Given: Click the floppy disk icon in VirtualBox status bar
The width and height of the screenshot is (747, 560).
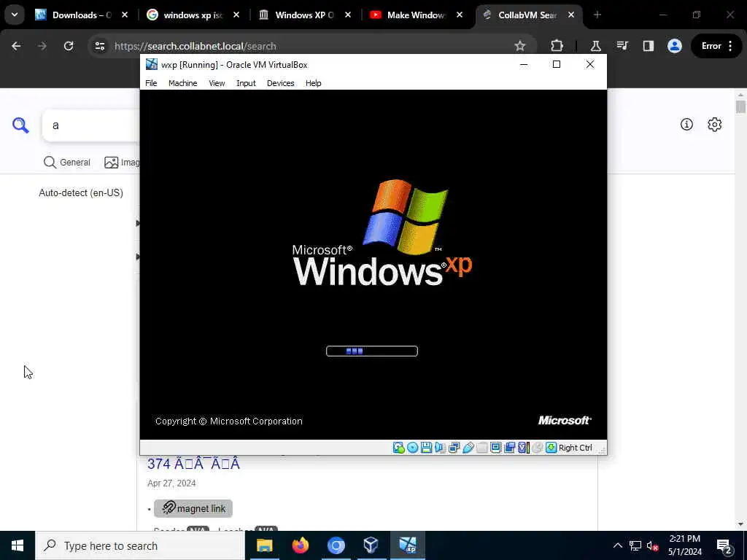Looking at the screenshot, I should [x=426, y=448].
